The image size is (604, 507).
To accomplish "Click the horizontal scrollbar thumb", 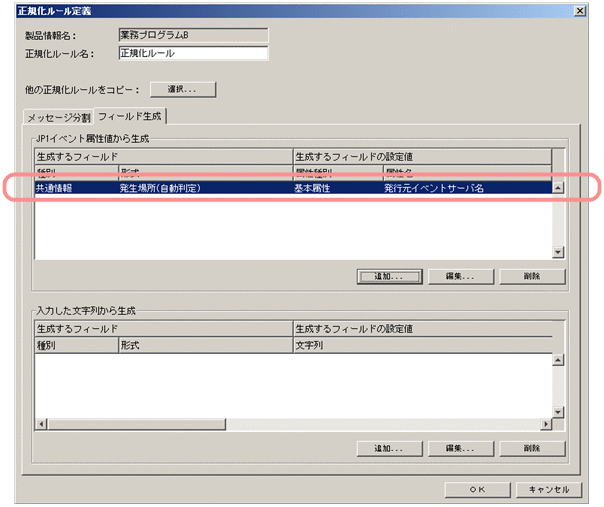I will pos(136,425).
